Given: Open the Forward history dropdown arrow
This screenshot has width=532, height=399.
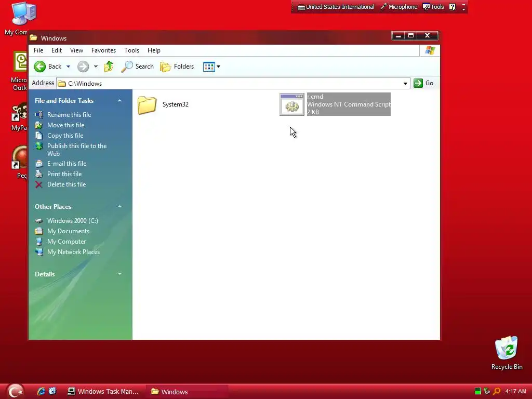Looking at the screenshot, I should pos(96,66).
